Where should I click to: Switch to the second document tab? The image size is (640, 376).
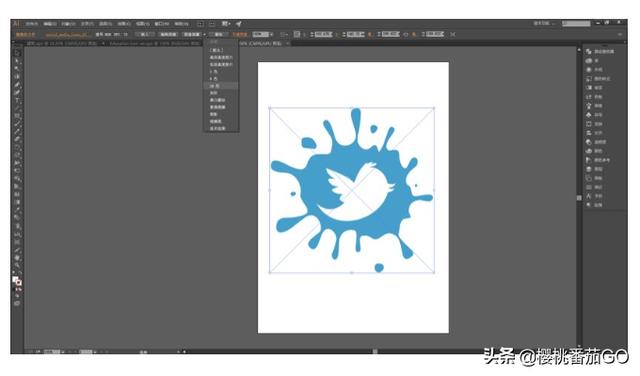tap(154, 43)
